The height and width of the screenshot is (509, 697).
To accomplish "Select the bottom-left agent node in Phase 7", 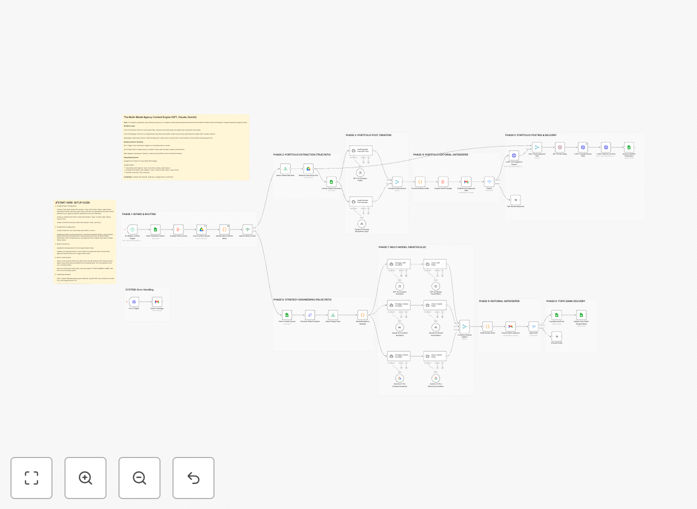I will (398, 356).
